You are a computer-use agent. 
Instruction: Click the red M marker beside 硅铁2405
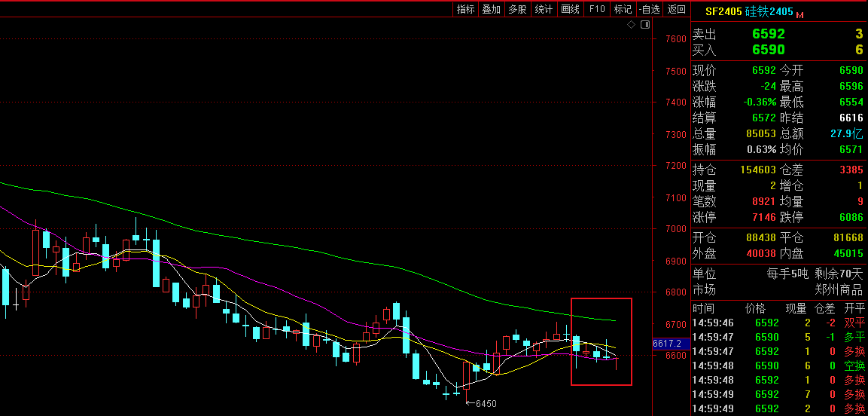click(799, 14)
